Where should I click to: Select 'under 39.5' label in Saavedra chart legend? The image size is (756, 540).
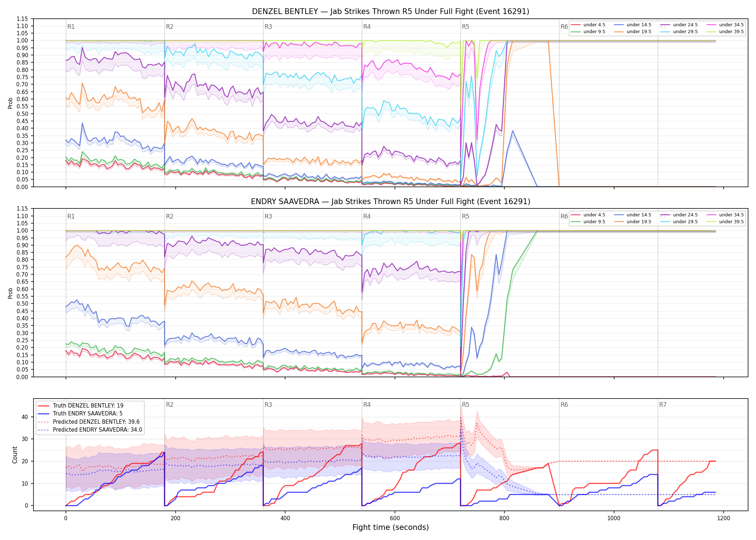(x=731, y=222)
